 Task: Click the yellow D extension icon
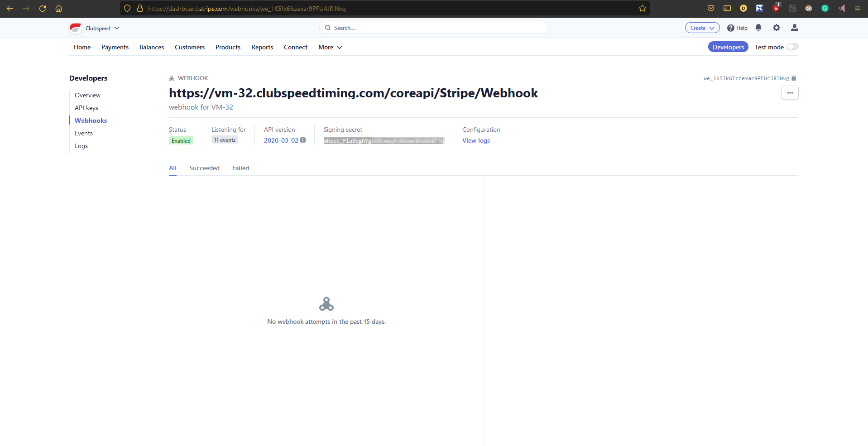[x=743, y=8]
